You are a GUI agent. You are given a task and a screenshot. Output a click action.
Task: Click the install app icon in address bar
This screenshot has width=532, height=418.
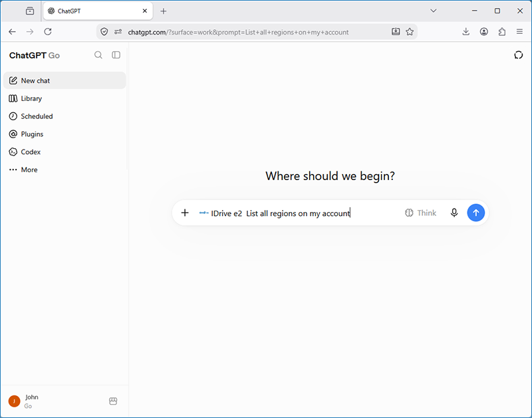pyautogui.click(x=396, y=32)
